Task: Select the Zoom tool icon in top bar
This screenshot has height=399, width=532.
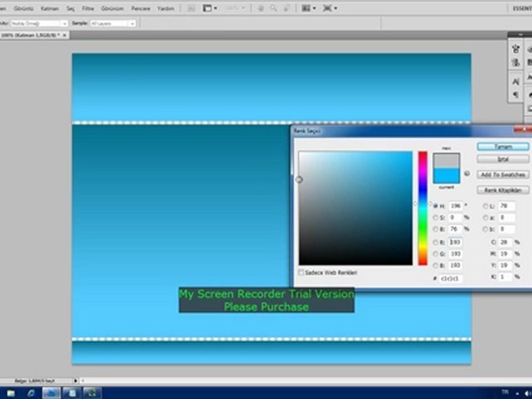Action: pos(273,8)
